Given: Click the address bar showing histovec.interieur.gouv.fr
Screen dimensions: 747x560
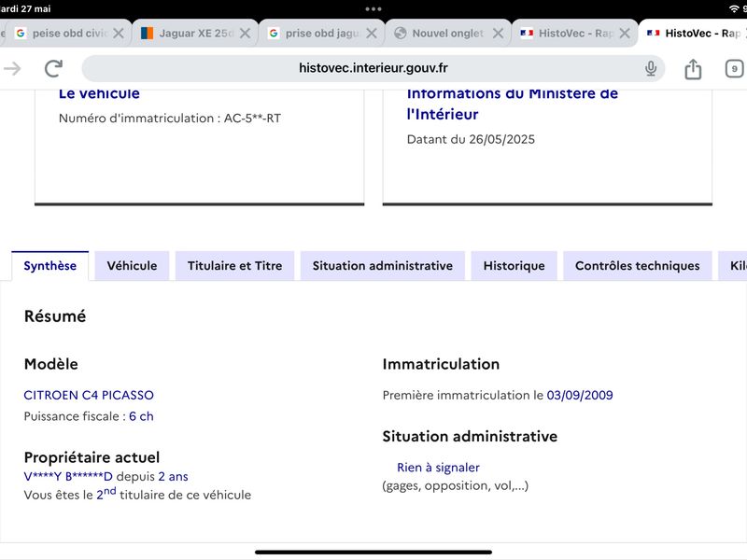Looking at the screenshot, I should [373, 68].
